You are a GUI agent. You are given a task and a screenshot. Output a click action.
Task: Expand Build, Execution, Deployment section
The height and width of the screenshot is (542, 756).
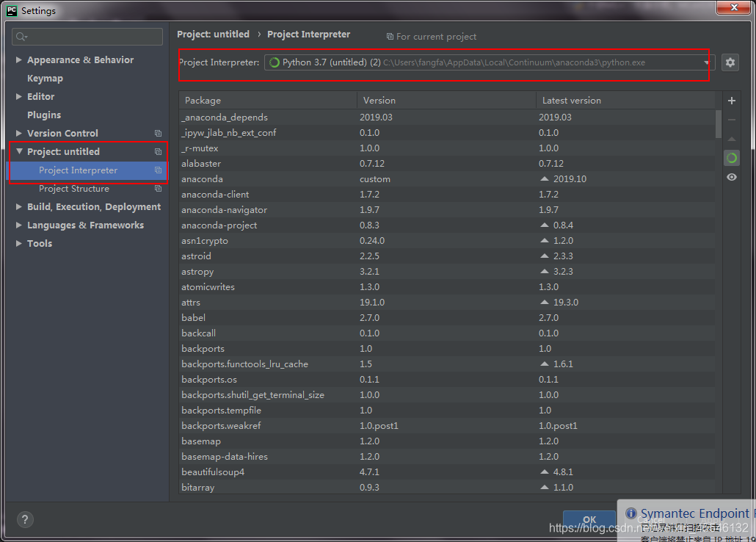click(x=19, y=206)
